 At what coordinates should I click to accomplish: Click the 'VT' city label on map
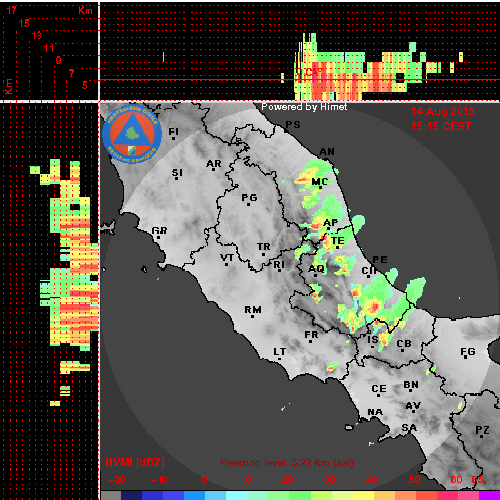point(227,258)
